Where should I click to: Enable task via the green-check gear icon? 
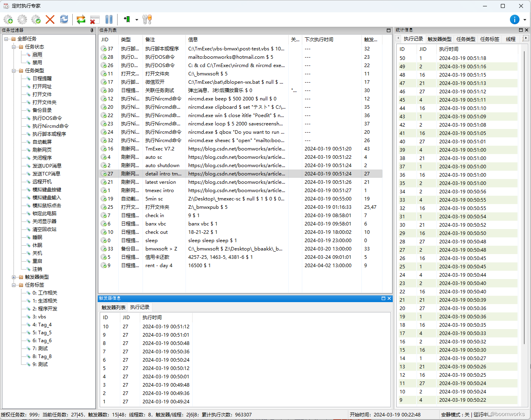36,19
